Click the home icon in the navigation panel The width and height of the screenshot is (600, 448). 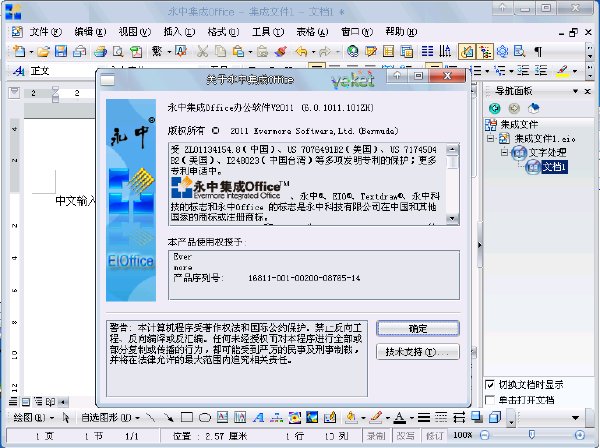point(533,109)
